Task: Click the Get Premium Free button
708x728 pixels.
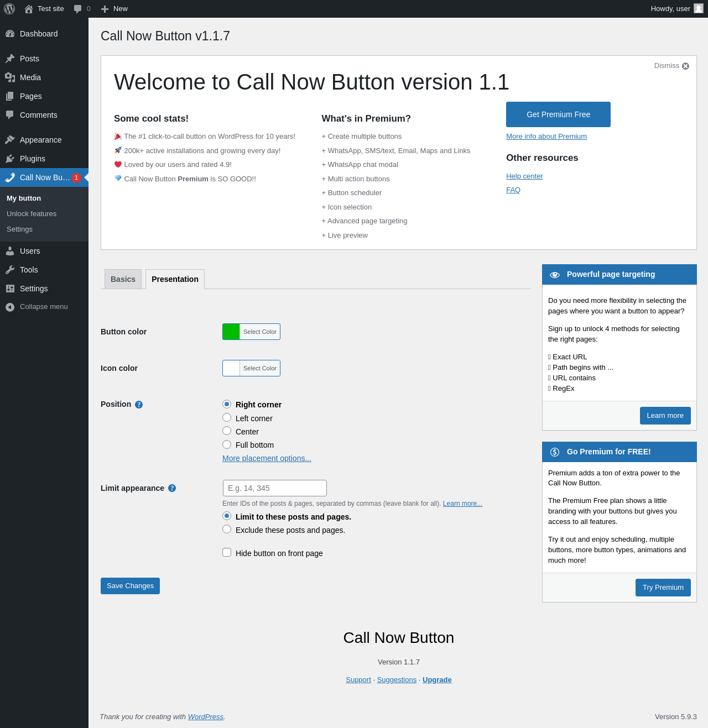Action: coord(558,114)
